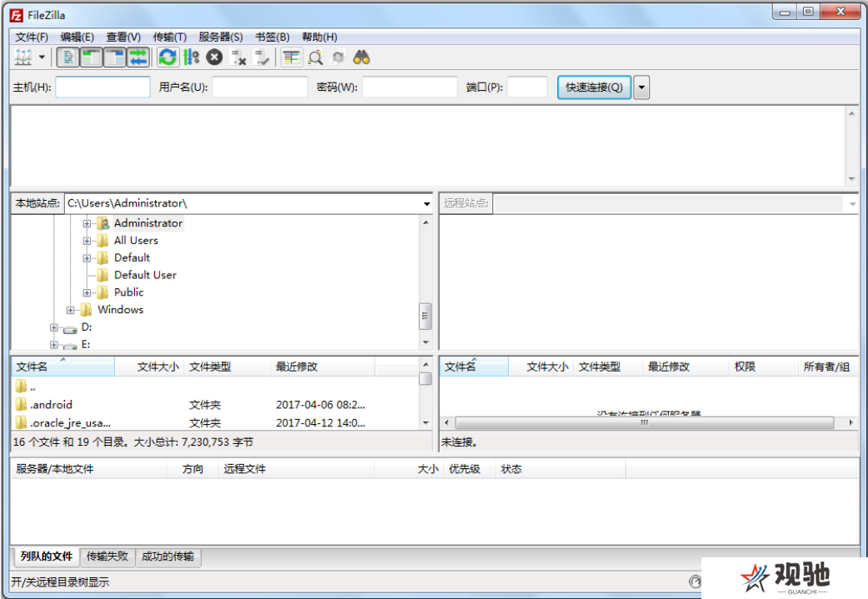Expand the Default folder node
This screenshot has width=868, height=599.
(87, 258)
